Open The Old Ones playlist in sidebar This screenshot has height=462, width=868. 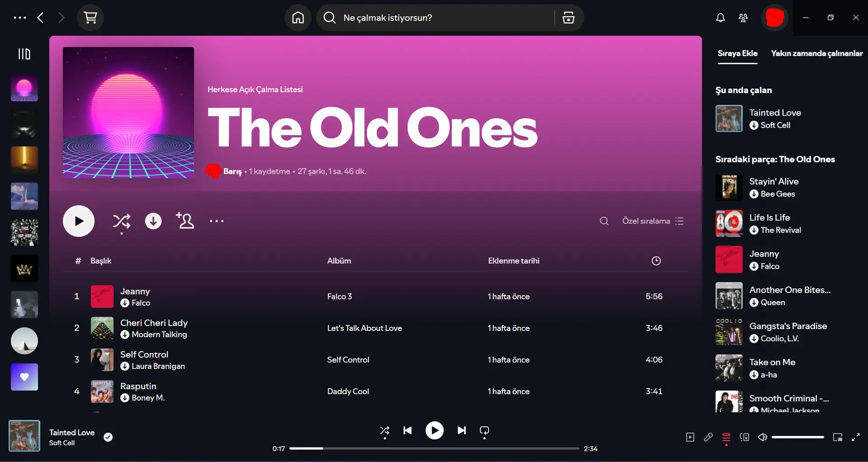tap(24, 88)
